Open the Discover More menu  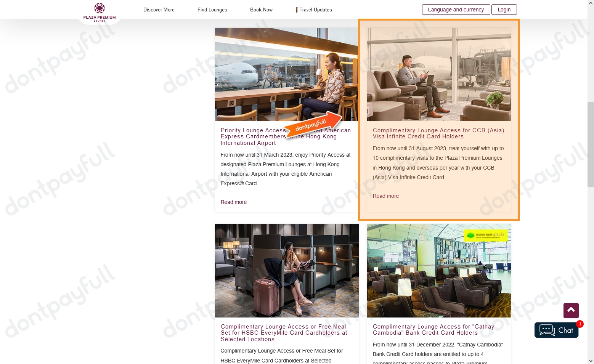(159, 10)
